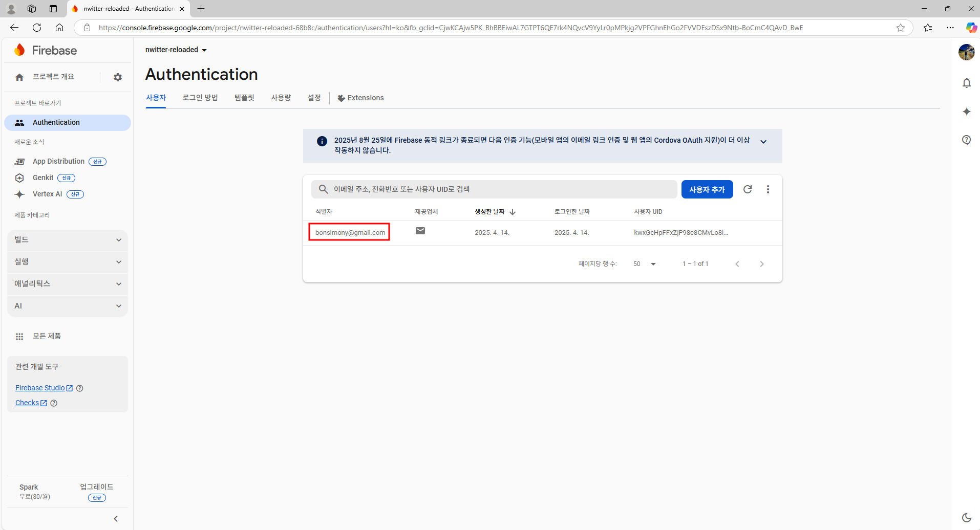The image size is (980, 530).
Task: Bookmark this page star icon
Action: 901,28
